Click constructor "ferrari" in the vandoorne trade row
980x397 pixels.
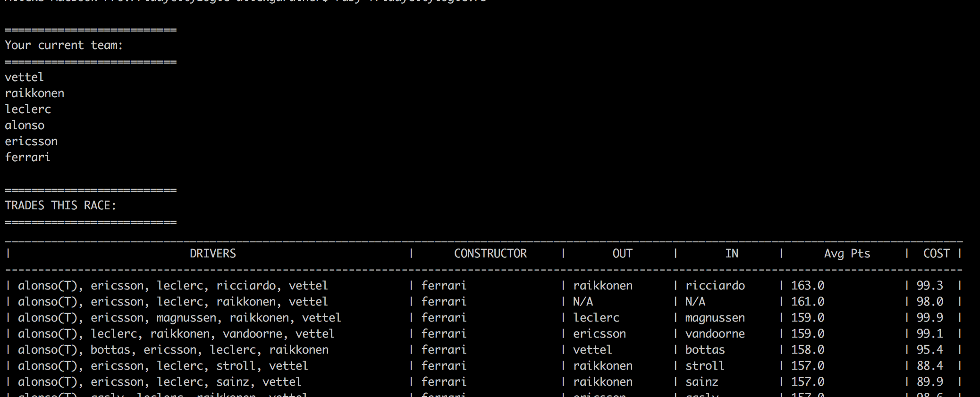pos(444,334)
